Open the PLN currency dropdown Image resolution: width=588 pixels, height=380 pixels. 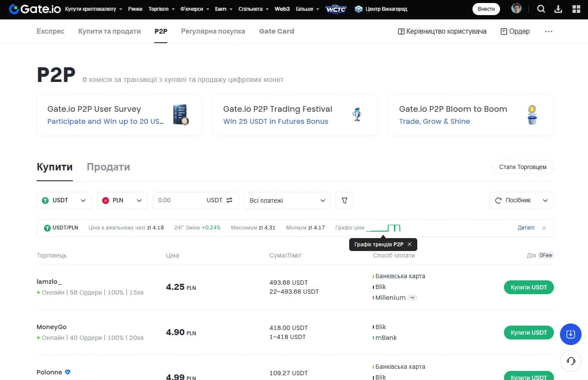pyautogui.click(x=122, y=201)
